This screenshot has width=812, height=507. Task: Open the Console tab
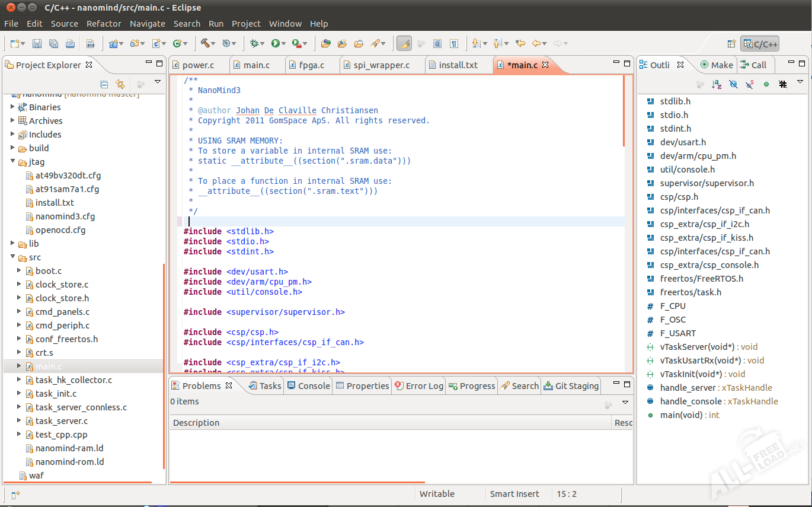click(x=308, y=386)
